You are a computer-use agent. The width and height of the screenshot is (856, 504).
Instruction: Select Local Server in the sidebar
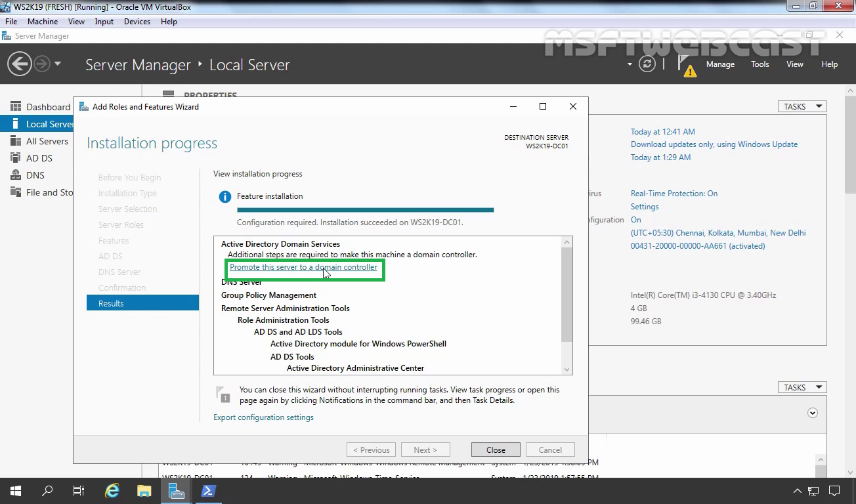[37, 124]
